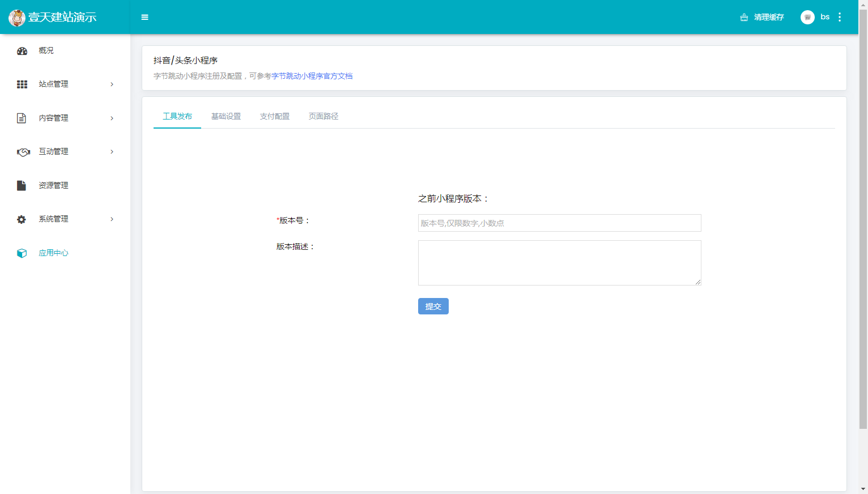Open 站点管理 menu label

[x=53, y=84]
